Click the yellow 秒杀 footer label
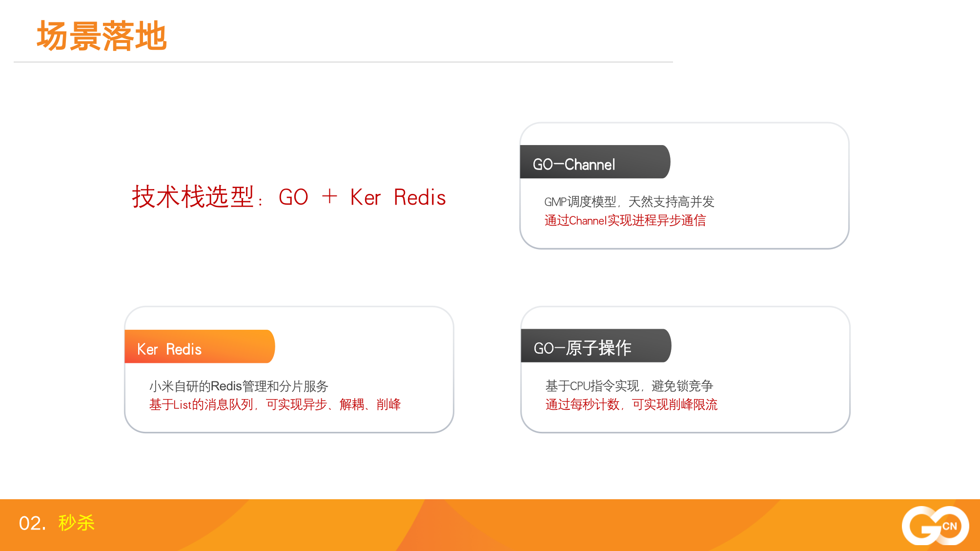Viewport: 980px width, 551px height. 76,523
